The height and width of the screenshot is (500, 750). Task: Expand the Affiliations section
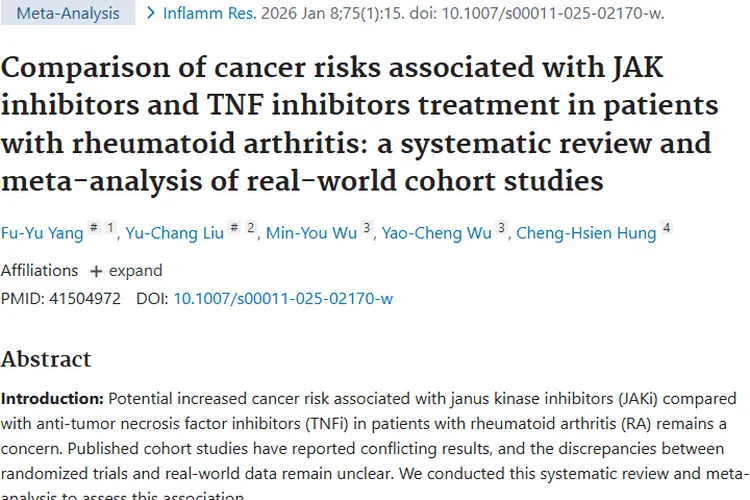pyautogui.click(x=127, y=271)
